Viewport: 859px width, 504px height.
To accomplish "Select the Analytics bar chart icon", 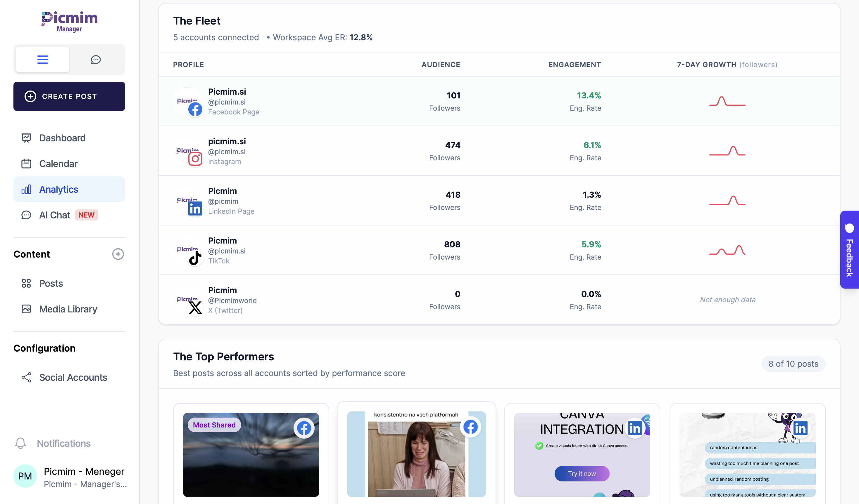I will (26, 189).
